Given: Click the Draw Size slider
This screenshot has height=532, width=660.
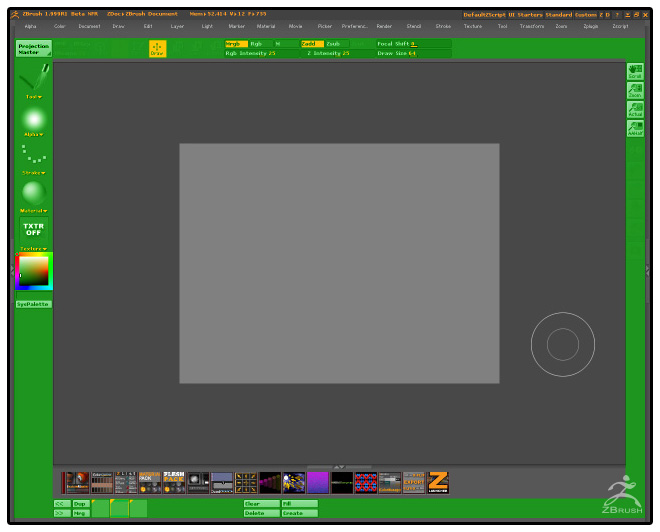Looking at the screenshot, I should [414, 53].
